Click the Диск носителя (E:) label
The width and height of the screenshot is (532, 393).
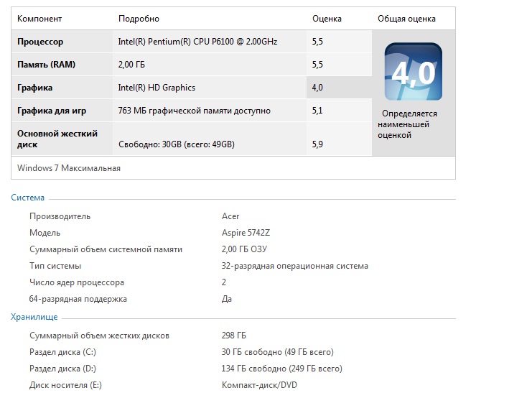pyautogui.click(x=65, y=385)
